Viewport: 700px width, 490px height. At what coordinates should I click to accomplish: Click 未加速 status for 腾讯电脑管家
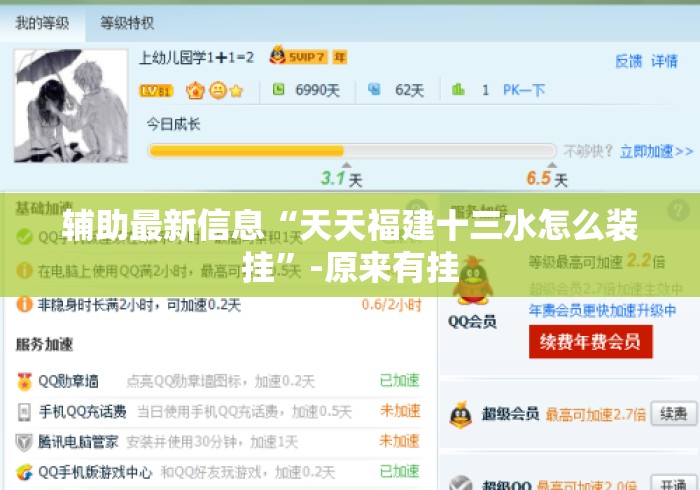coord(400,441)
